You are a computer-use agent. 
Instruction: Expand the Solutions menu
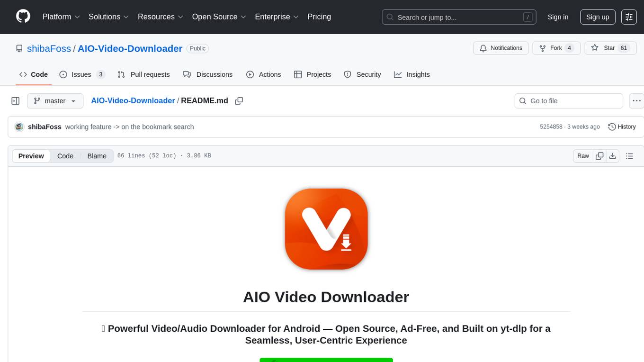109,17
